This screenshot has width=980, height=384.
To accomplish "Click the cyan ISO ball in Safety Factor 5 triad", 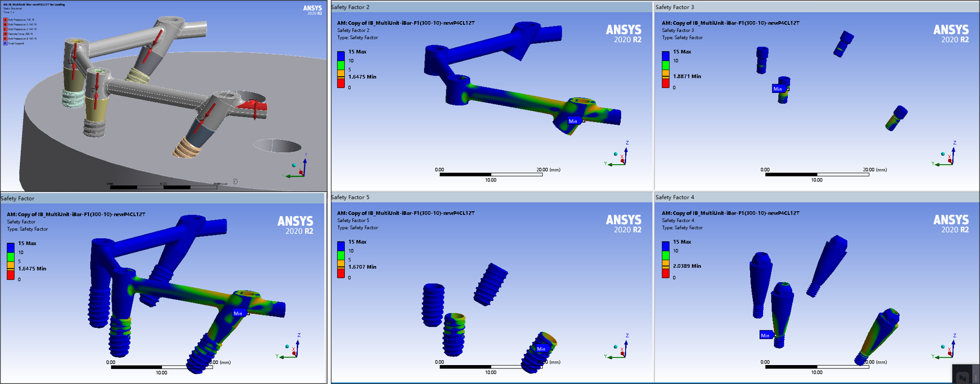I will 616,347.
